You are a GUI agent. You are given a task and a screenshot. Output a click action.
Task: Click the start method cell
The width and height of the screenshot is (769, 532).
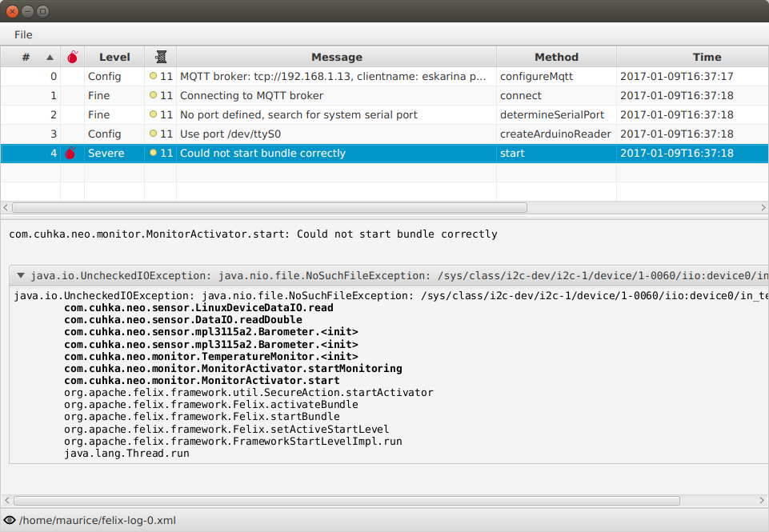tap(556, 153)
